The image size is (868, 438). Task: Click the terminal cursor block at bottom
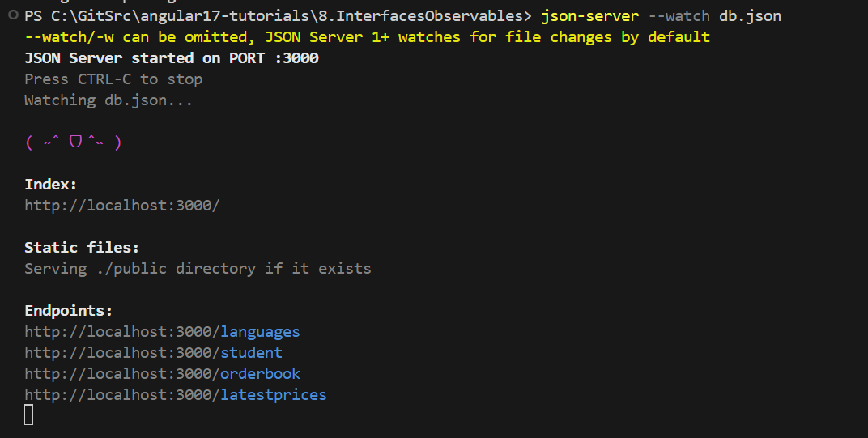[x=29, y=415]
